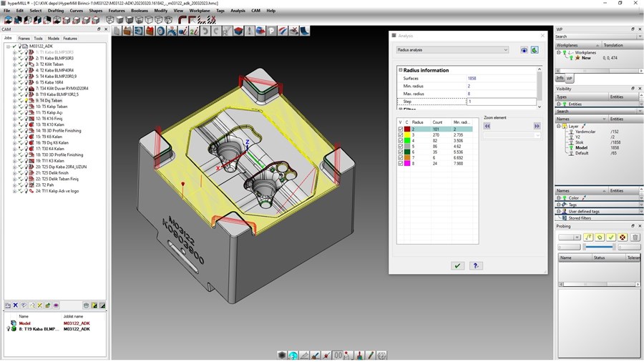Viewport: 644px width, 362px height.
Task: Click the globe icon in bottom viewport toolbar
Action: point(293,356)
